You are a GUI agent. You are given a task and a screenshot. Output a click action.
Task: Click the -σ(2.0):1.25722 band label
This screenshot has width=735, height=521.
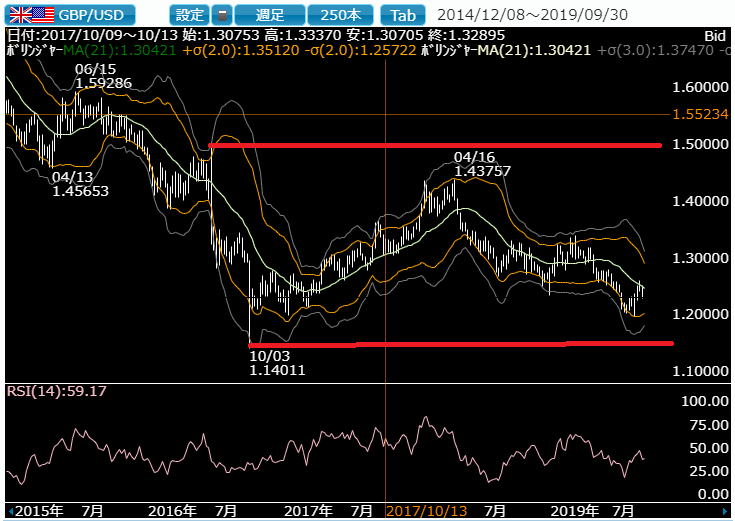tap(360, 50)
